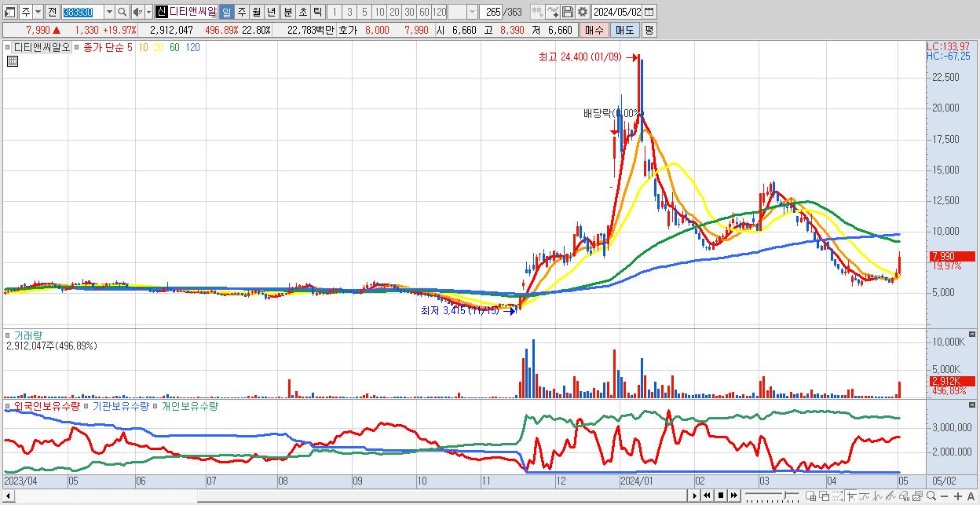The height and width of the screenshot is (505, 980).
Task: Click the red 7,990 current price tag
Action: tap(951, 256)
